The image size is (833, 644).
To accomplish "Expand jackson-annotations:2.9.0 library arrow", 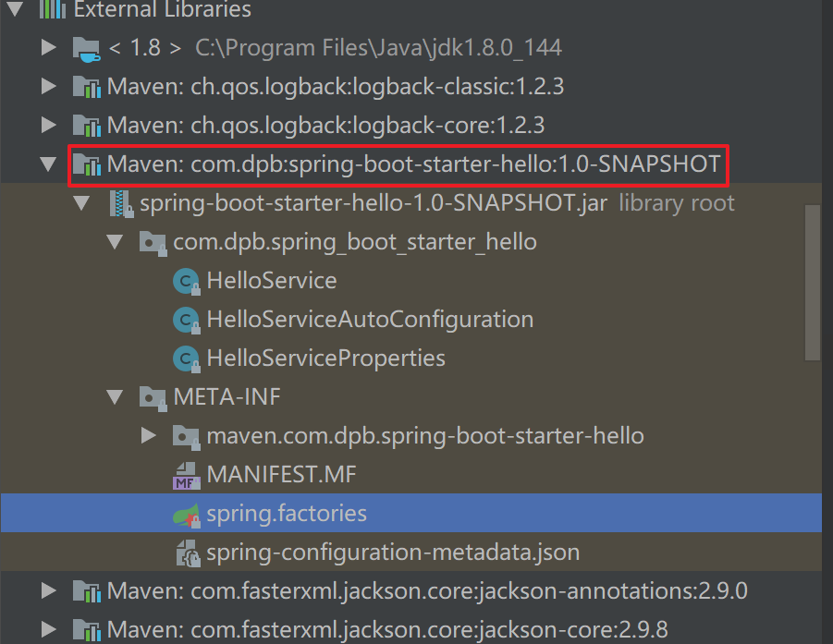I will 49,590.
